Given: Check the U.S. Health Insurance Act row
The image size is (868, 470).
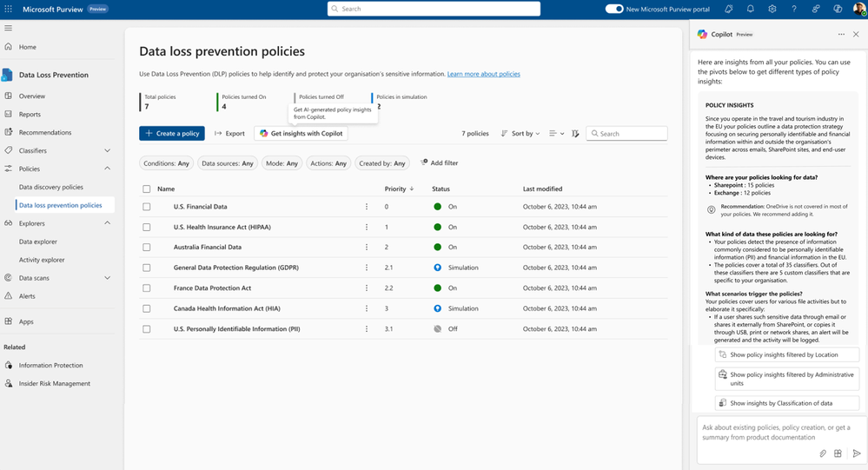Looking at the screenshot, I should point(147,227).
